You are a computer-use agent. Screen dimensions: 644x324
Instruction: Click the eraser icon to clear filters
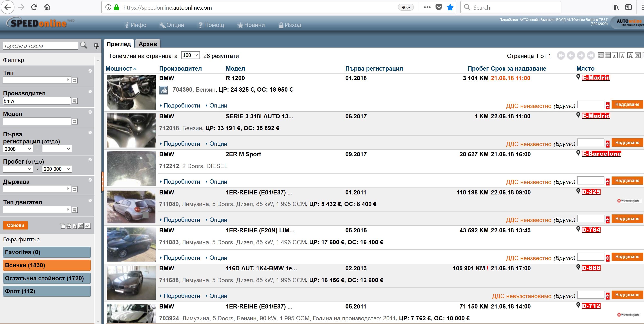coord(88,226)
